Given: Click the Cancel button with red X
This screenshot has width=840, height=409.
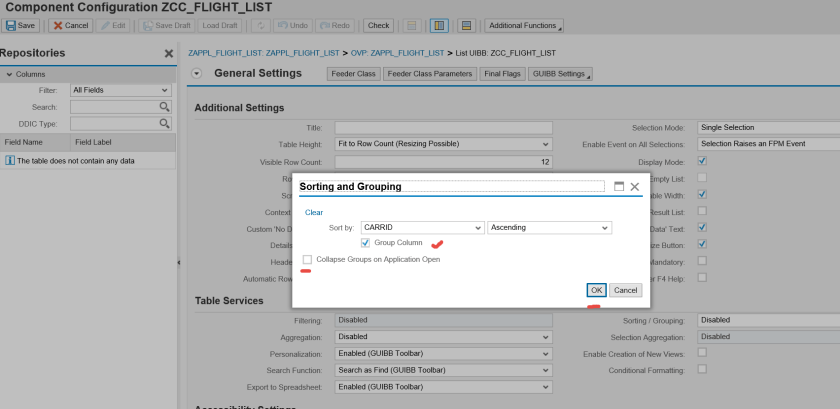Looking at the screenshot, I should coord(71,25).
